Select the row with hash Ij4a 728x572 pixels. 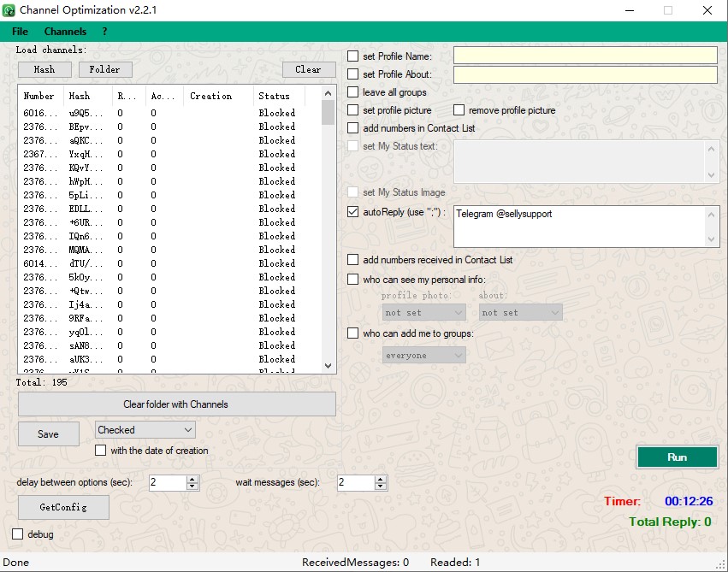[x=169, y=304]
